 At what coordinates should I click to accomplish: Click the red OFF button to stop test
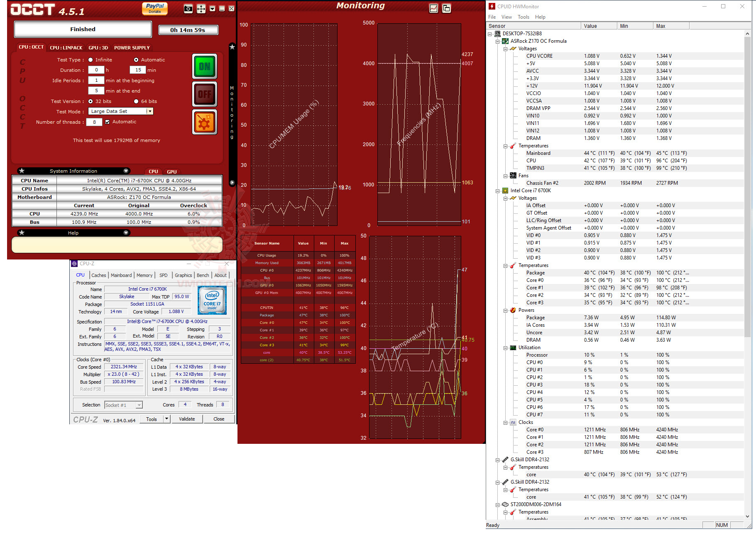204,94
